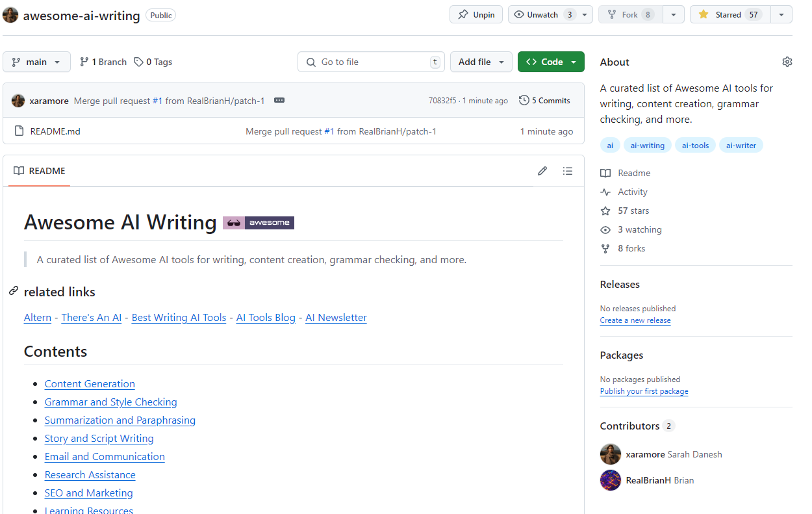Jump to Grammar and Style Checking
812x514 pixels.
click(x=111, y=402)
